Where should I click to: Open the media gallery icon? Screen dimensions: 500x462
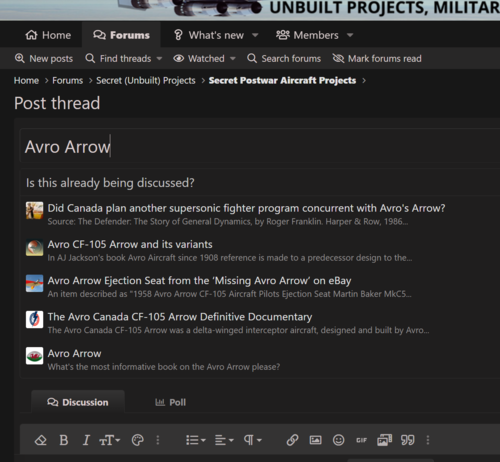(384, 440)
